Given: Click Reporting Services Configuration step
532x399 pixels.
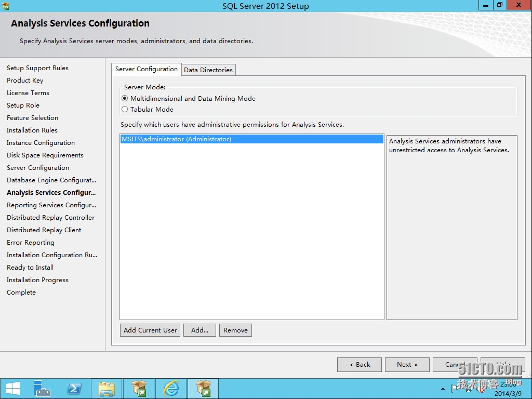Looking at the screenshot, I should [51, 205].
